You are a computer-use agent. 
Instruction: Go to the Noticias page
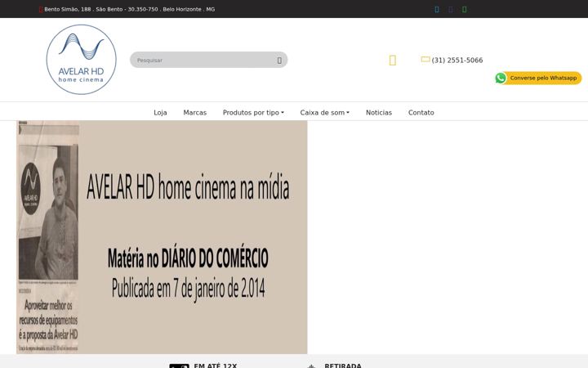[x=379, y=113]
